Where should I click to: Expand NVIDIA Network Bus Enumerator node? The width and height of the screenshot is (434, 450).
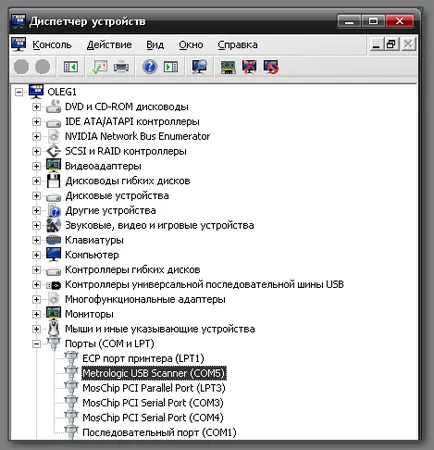pos(36,136)
